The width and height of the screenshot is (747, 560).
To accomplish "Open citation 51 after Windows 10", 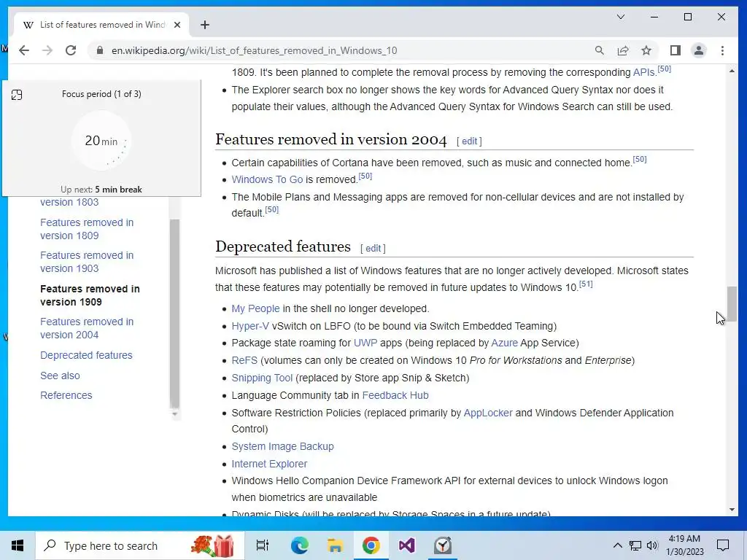I will tap(586, 284).
